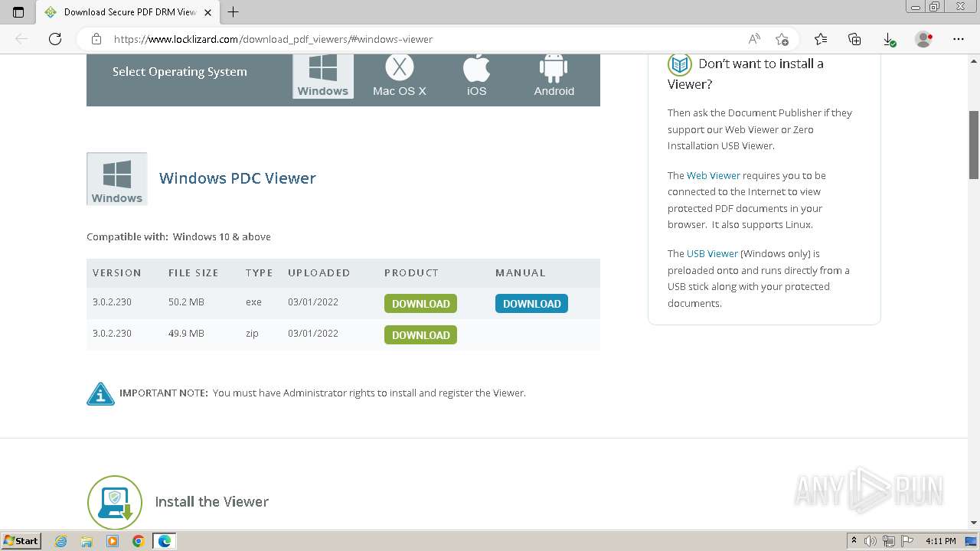Click the VERSION column header
This screenshot has width=980, height=551.
(x=117, y=273)
